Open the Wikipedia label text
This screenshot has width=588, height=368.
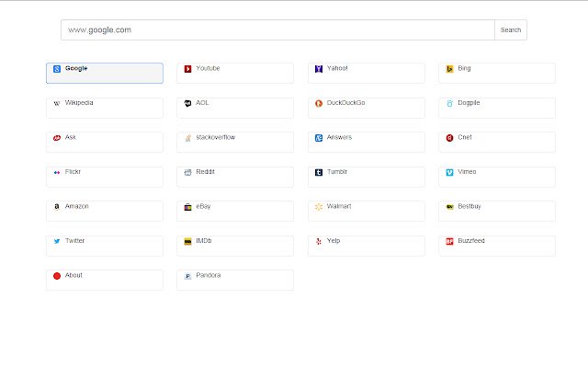[79, 102]
